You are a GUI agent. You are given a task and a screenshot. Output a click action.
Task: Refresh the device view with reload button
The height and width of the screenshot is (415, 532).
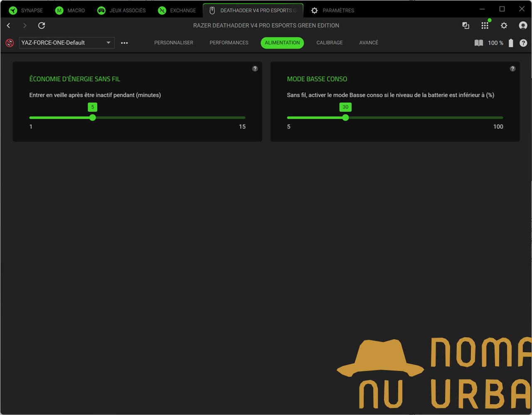coord(41,25)
